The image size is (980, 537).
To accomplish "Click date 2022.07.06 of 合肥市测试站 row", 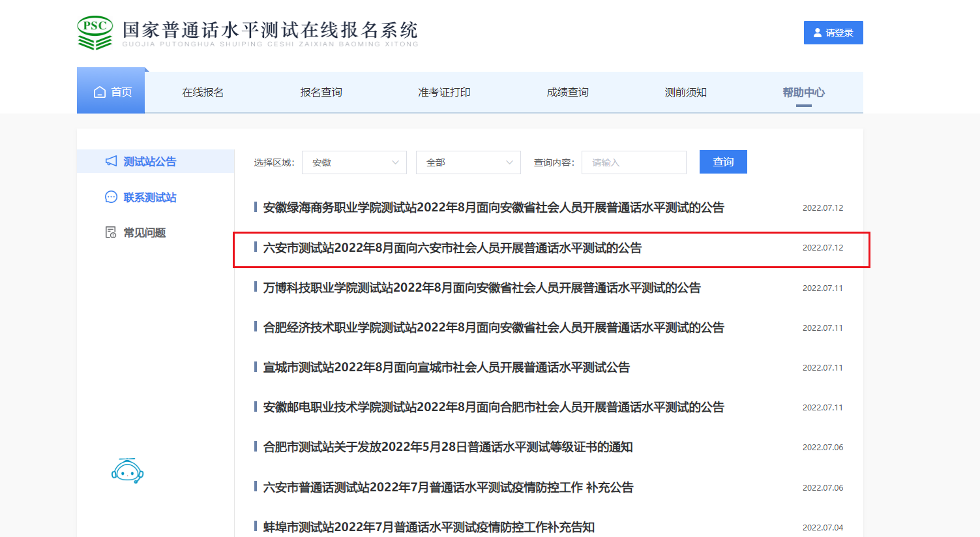I will [x=823, y=447].
